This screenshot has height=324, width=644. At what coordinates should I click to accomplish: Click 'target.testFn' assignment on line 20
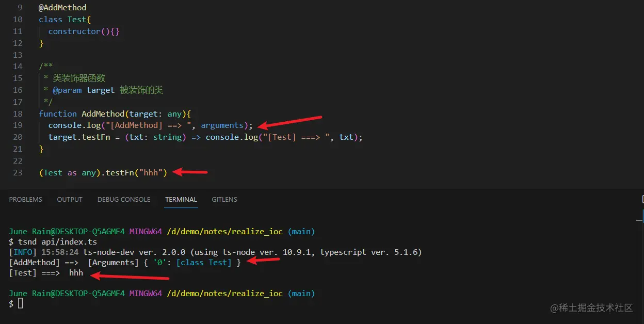pos(79,137)
